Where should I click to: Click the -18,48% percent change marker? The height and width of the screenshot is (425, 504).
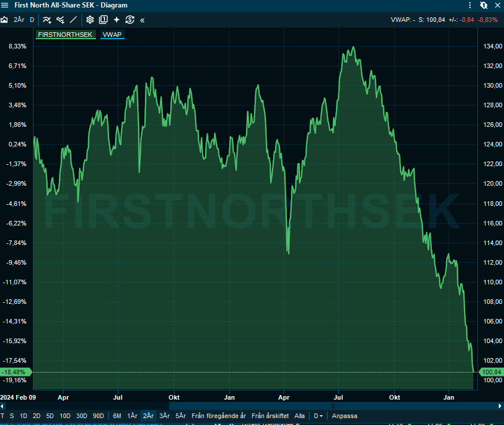coord(16,372)
